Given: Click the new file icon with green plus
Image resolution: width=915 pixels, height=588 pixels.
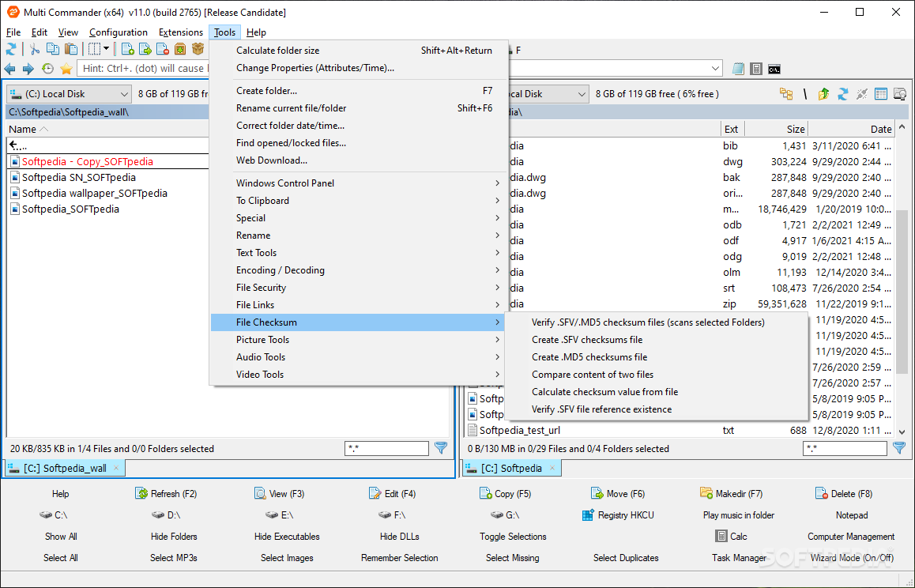Looking at the screenshot, I should click(x=127, y=50).
